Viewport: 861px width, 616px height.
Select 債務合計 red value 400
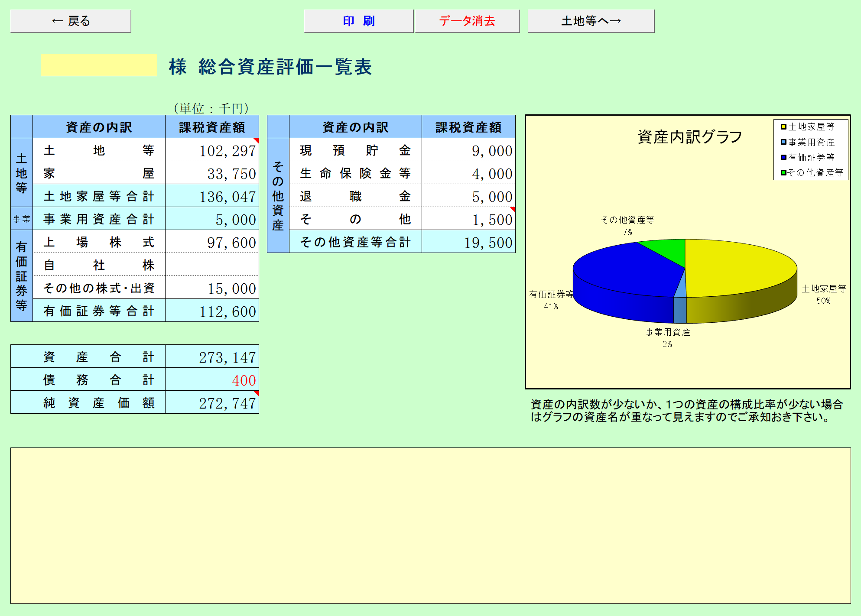click(212, 379)
